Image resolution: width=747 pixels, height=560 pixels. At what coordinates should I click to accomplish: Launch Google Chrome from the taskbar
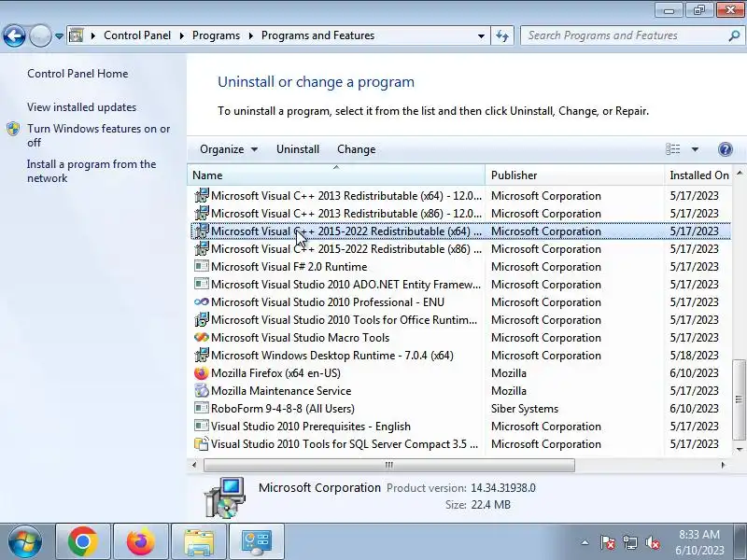click(x=83, y=541)
